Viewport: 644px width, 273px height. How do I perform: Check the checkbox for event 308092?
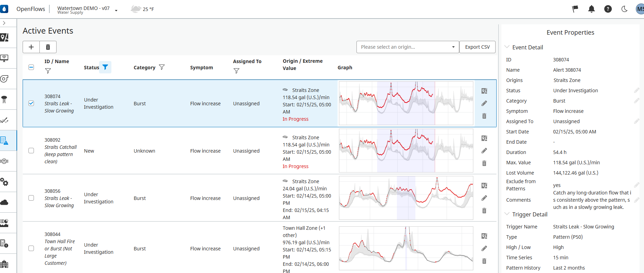click(31, 151)
